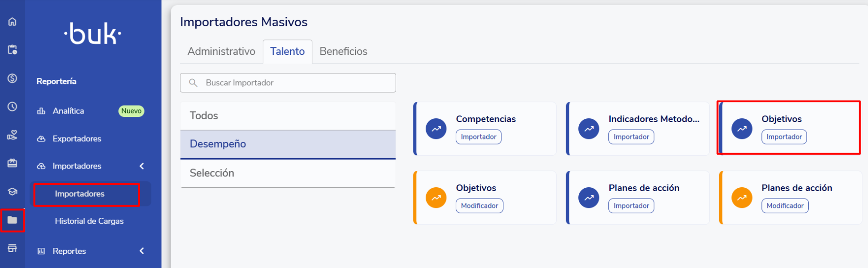This screenshot has height=268, width=868.
Task: Open the clipboard icon in left rail
Action: [x=12, y=49]
